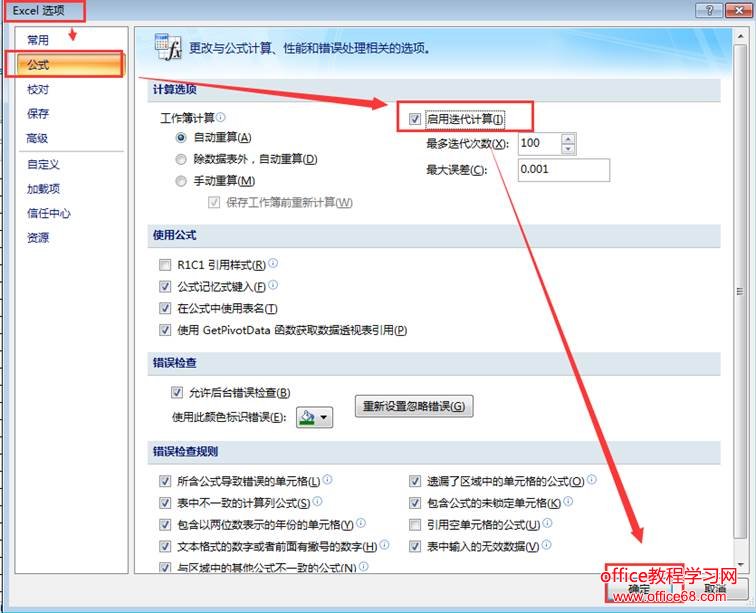
Task: Open the error indicator color dropdown
Action: coord(314,417)
